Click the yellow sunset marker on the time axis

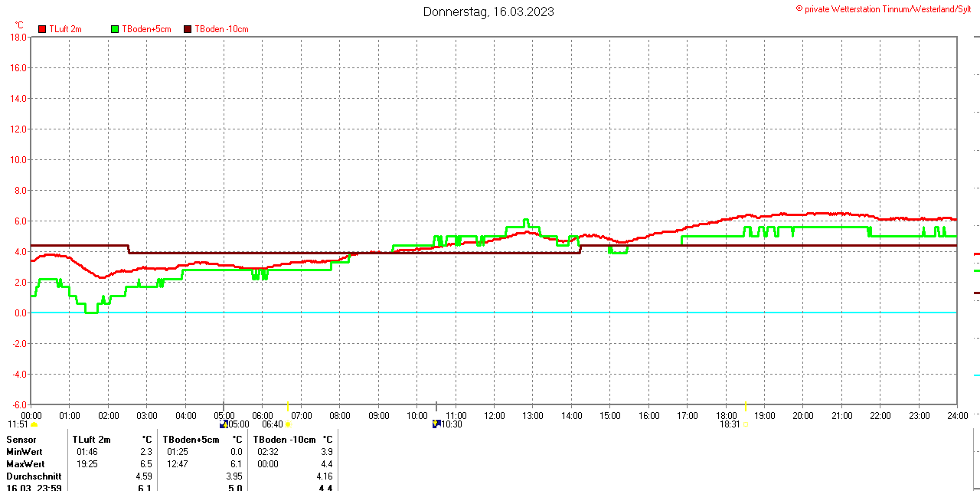pyautogui.click(x=746, y=406)
